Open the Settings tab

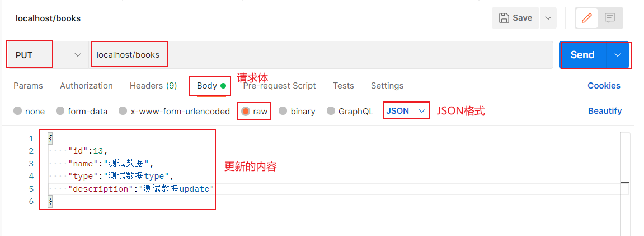tap(387, 86)
